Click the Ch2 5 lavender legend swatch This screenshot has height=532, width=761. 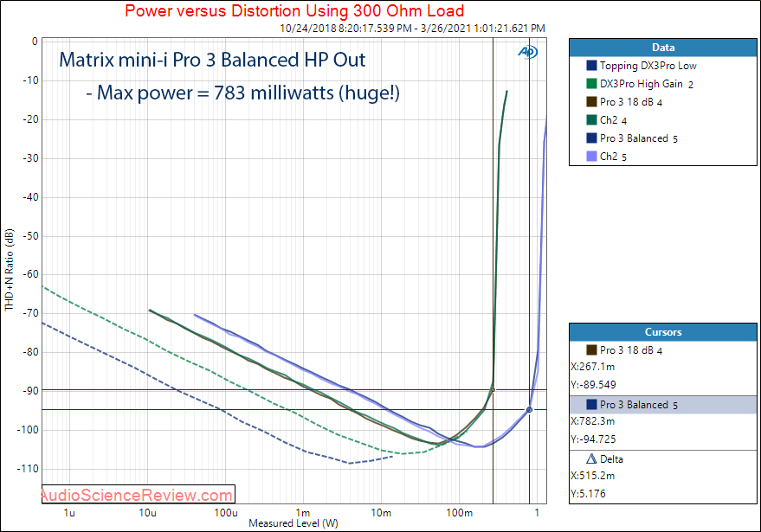[x=591, y=157]
